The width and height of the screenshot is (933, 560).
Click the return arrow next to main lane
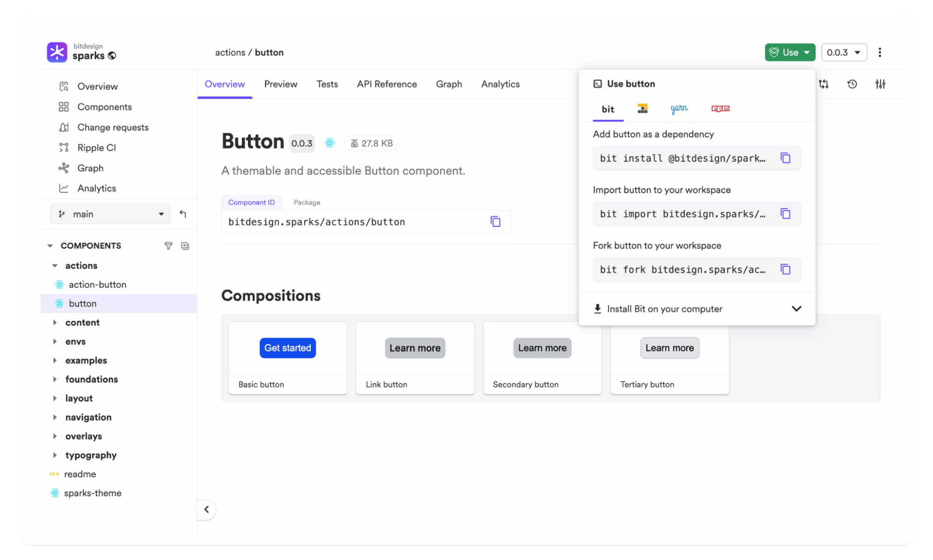pos(183,214)
